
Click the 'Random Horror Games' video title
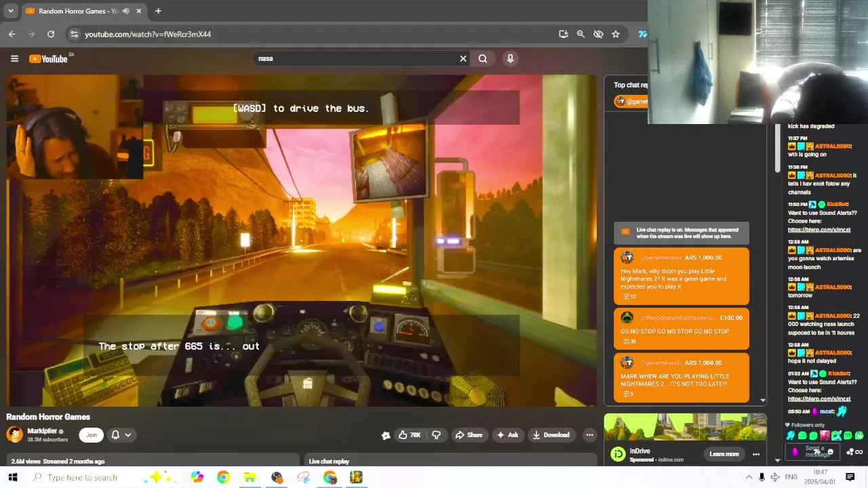tap(48, 417)
